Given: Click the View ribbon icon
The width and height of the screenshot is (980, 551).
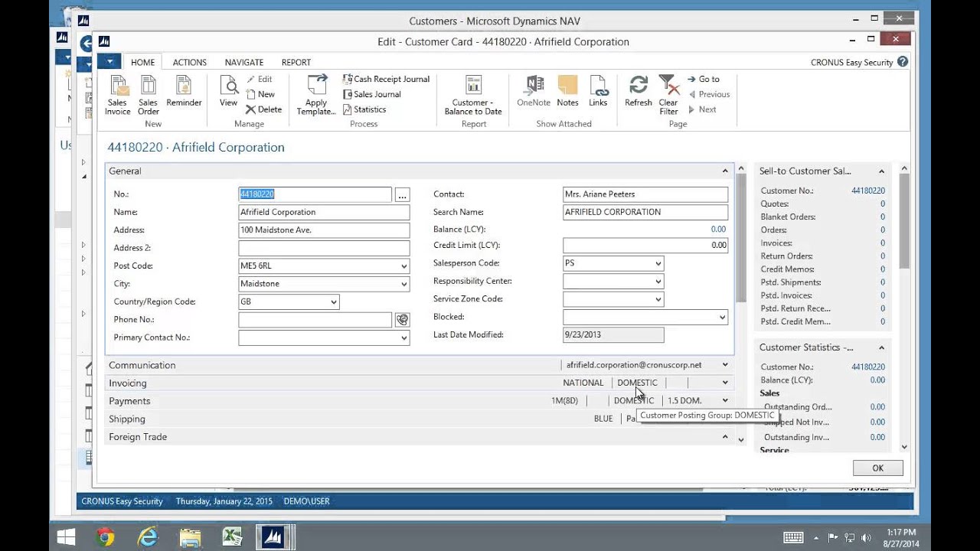Looking at the screenshot, I should point(228,91).
